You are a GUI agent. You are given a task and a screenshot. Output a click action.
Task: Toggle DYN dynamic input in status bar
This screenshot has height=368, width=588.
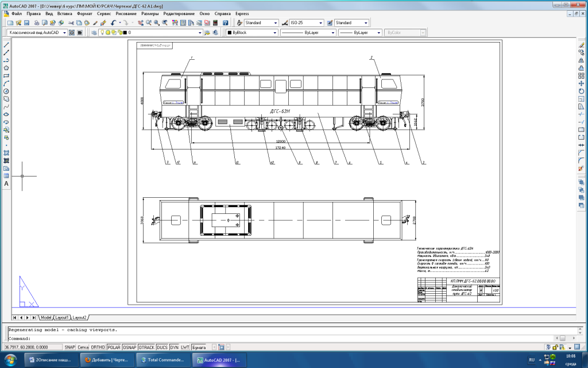[x=175, y=347]
